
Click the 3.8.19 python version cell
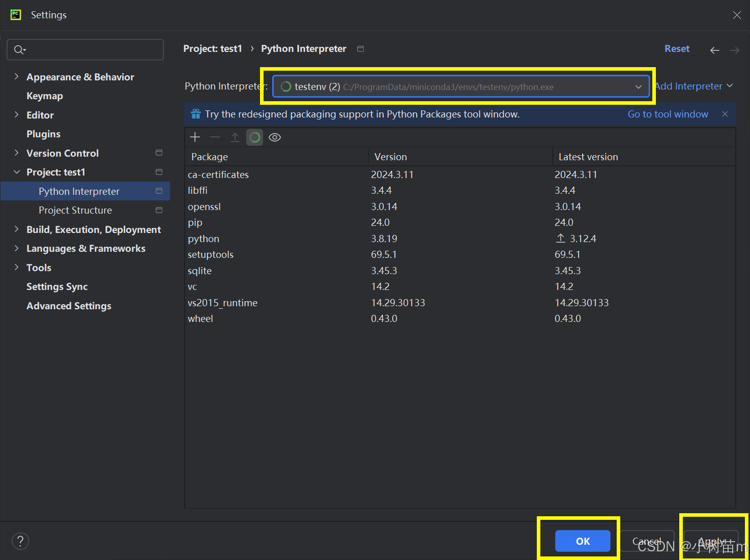(384, 239)
